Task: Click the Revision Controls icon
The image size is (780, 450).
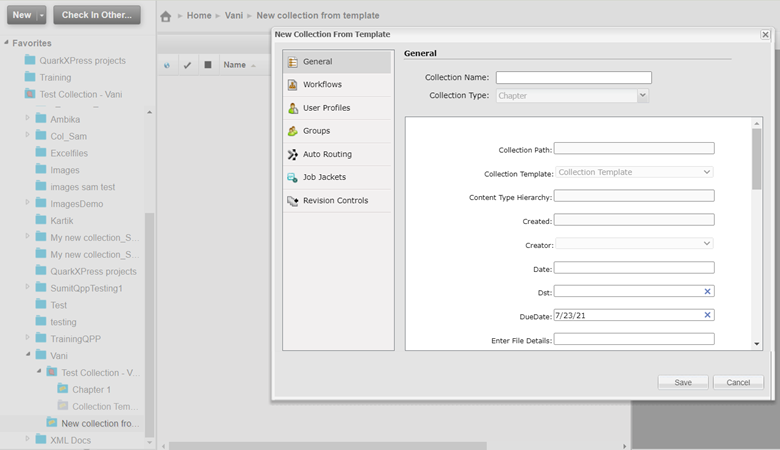Action: point(293,200)
